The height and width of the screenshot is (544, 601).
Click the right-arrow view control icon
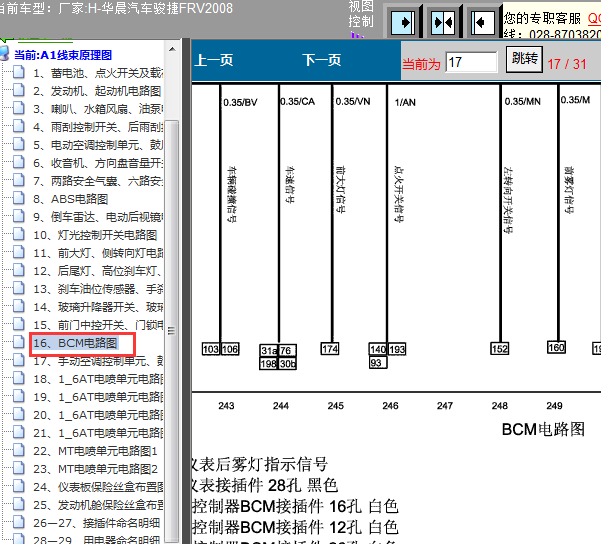coord(403,22)
